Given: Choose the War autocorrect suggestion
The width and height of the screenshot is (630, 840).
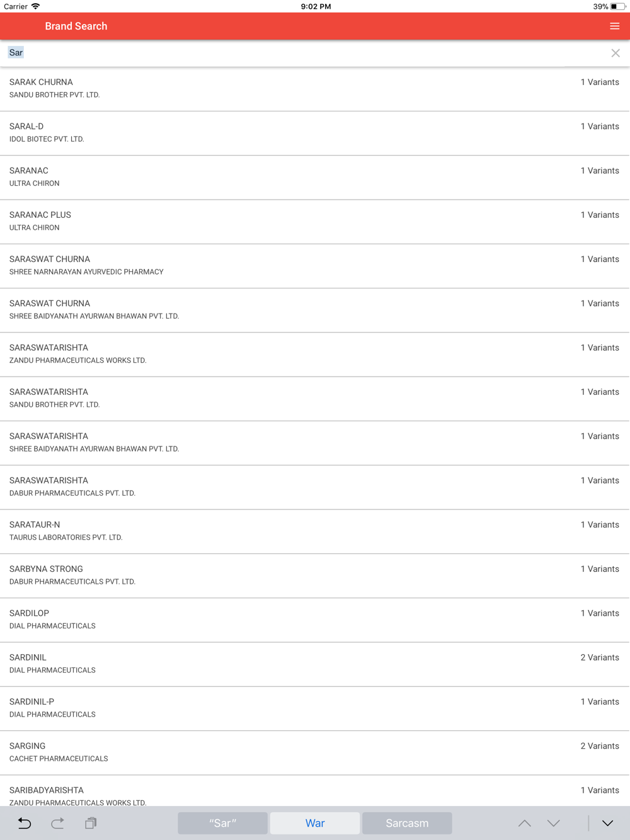Looking at the screenshot, I should pos(315,823).
